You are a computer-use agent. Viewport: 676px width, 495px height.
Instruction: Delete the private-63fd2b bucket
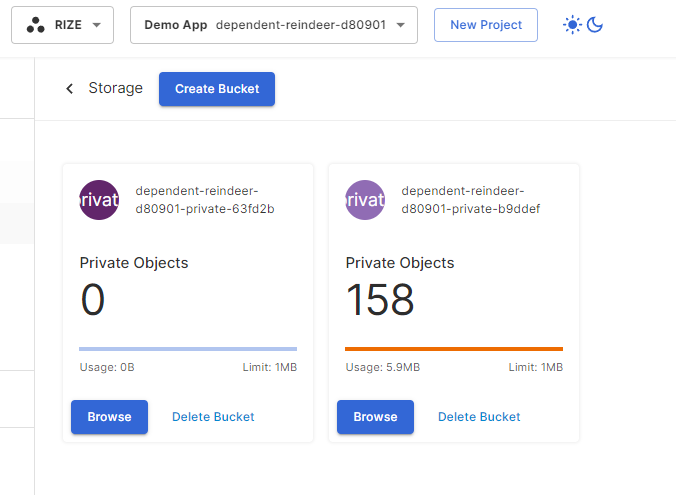click(x=213, y=417)
